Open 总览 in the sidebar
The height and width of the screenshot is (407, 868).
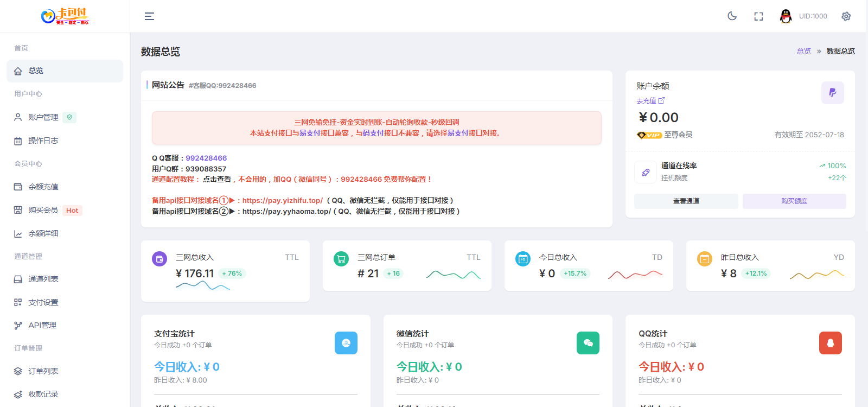(65, 71)
